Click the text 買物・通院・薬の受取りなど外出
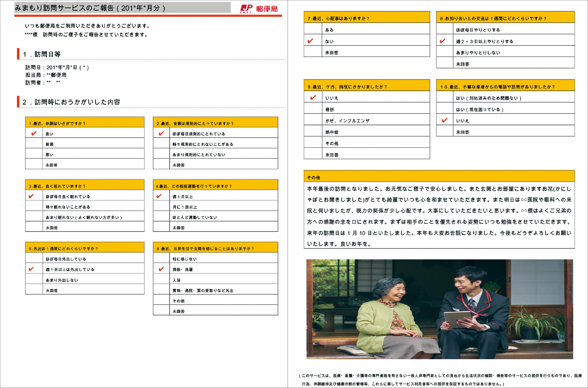 coord(203,290)
